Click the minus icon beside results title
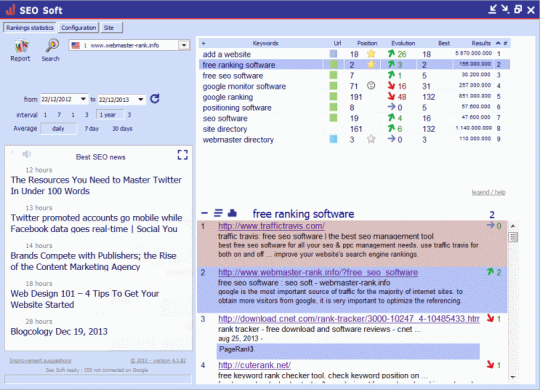 point(204,213)
